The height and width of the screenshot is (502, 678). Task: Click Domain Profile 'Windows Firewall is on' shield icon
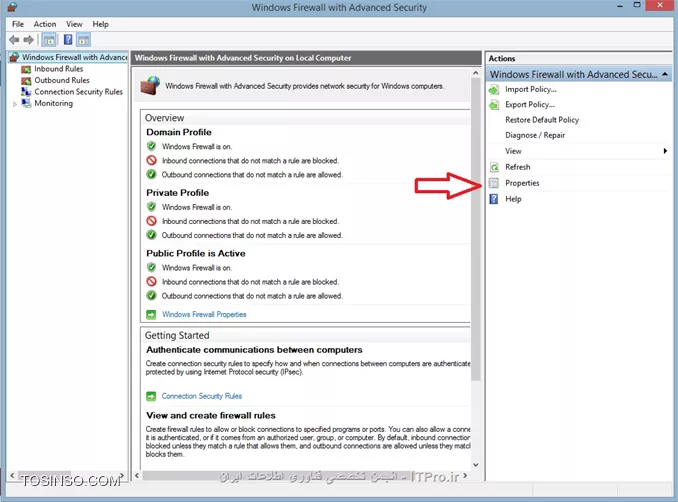151,146
